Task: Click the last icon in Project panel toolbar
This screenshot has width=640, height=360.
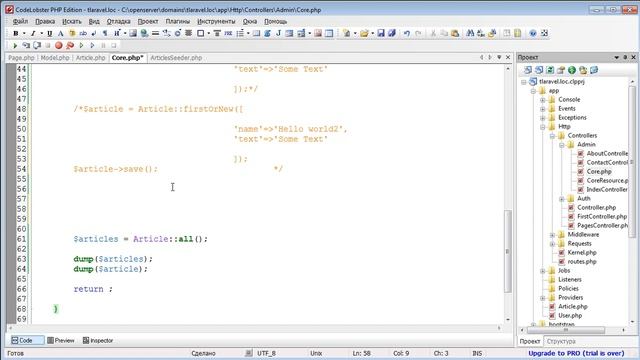Action: [594, 70]
